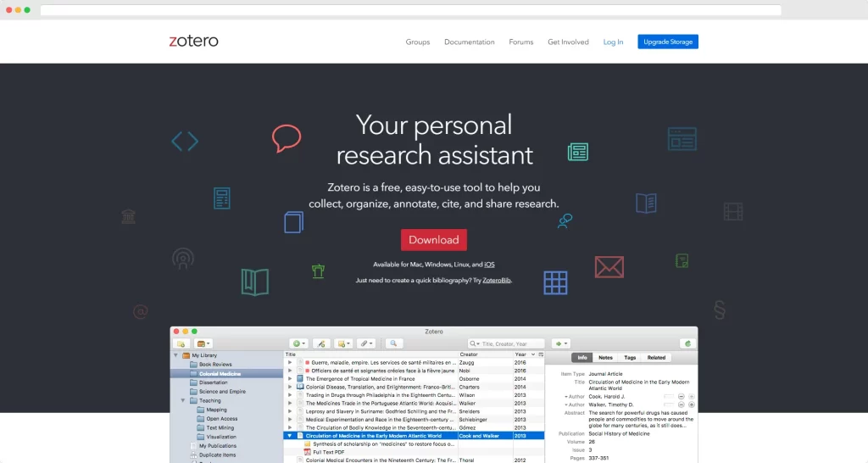Screen dimensions: 868x463
Task: Click the search mode magnifier in Zotero search box
Action: coord(475,344)
